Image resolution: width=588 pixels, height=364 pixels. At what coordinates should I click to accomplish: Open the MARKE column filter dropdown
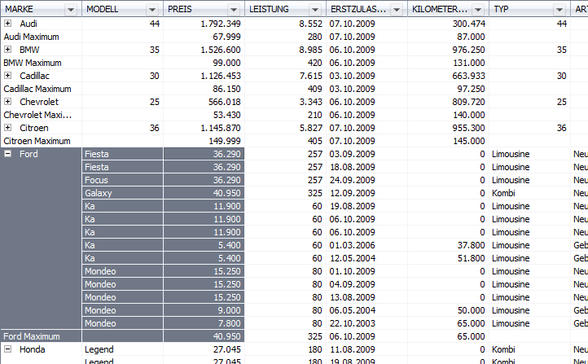pyautogui.click(x=71, y=10)
